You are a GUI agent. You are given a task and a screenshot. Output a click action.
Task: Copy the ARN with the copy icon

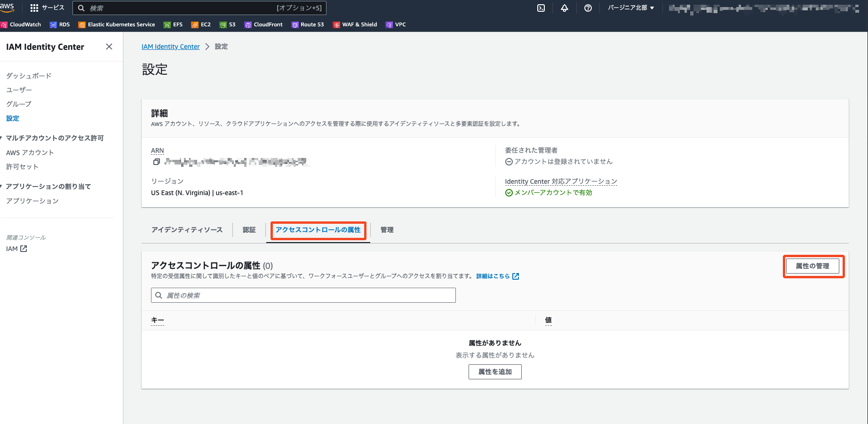click(x=156, y=162)
